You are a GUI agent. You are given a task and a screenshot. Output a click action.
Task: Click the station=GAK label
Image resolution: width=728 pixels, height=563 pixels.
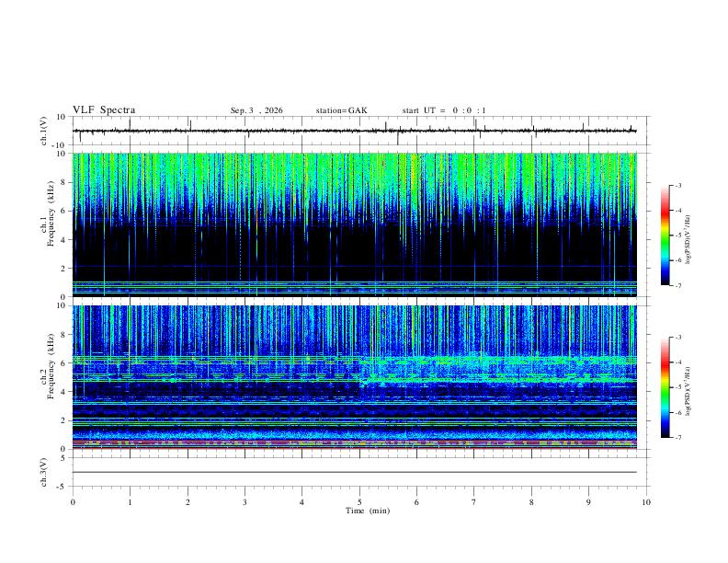(x=341, y=110)
